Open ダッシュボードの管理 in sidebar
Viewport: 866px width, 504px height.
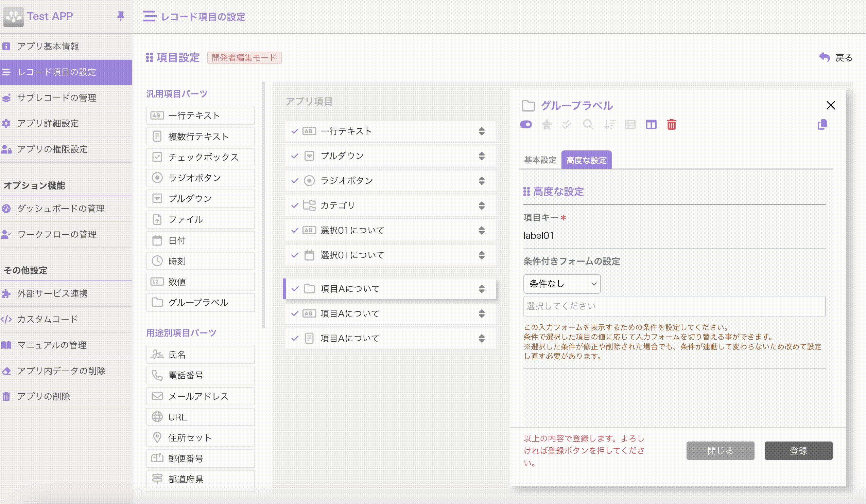66,209
